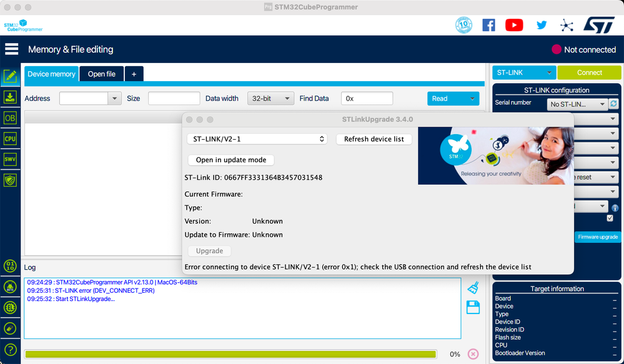Expand the Read button dropdown arrow
This screenshot has height=364, width=624.
click(472, 99)
